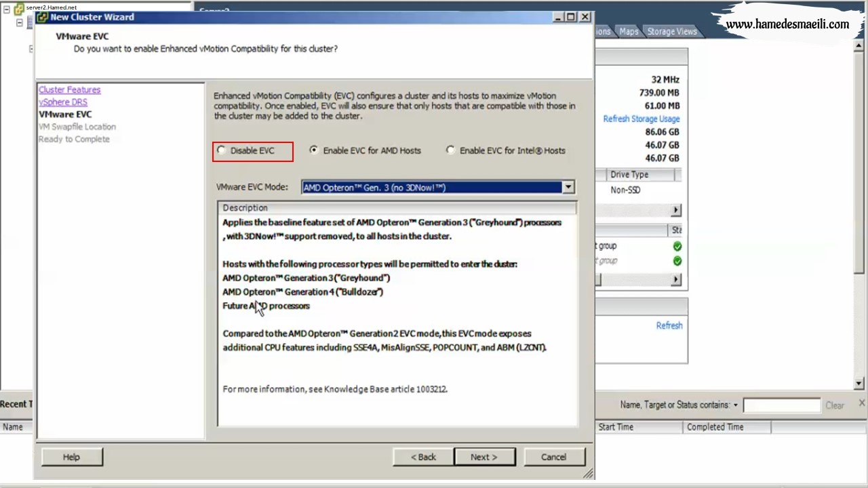Switch to the Maps tab

(629, 32)
